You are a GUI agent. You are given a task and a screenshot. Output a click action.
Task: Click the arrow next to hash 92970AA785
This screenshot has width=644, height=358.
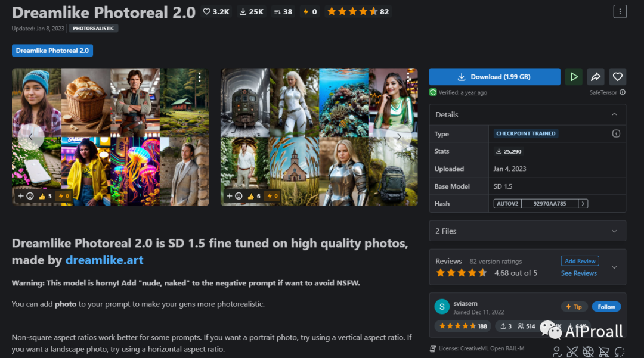[583, 203]
